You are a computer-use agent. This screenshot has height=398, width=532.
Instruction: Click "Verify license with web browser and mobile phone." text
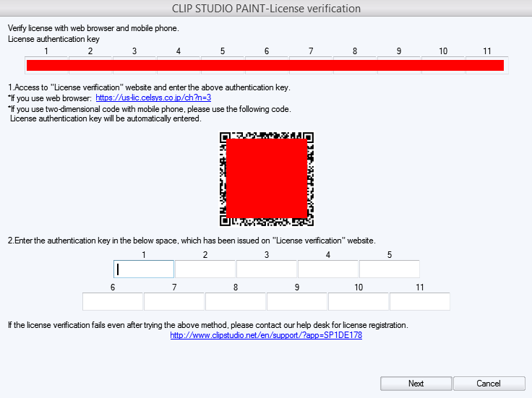point(93,28)
